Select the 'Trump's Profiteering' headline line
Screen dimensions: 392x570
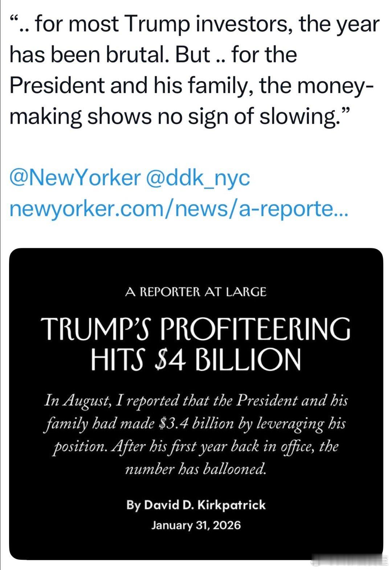coord(196,328)
